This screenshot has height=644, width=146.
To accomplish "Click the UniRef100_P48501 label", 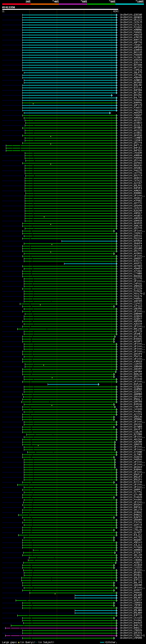I will pyautogui.click(x=131, y=299).
